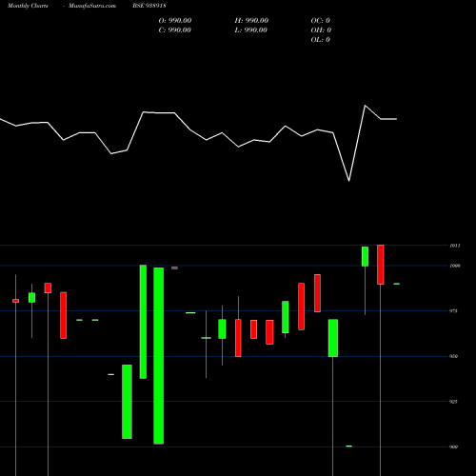Click the small green dash at the 900 level
476x476 pixels.
(349, 446)
